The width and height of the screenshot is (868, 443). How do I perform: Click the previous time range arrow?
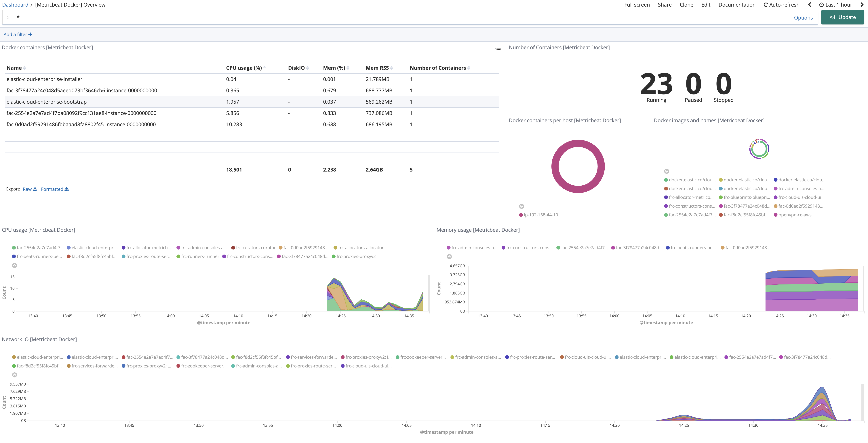pyautogui.click(x=809, y=5)
